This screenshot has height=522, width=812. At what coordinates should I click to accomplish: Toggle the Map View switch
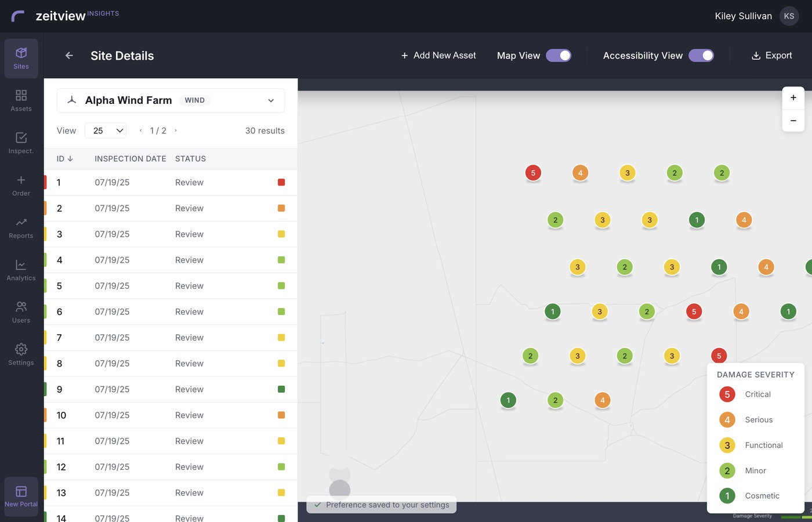(559, 56)
